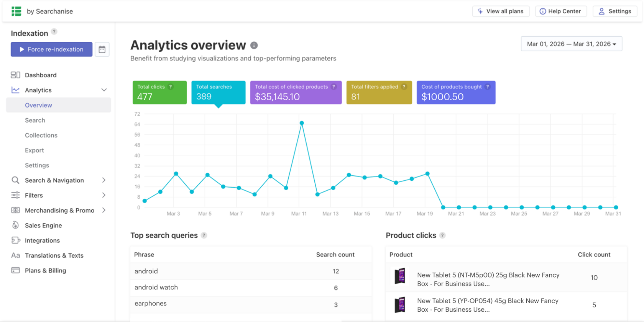The image size is (644, 322).
Task: Open the analytics Settings submenu item
Action: pyautogui.click(x=37, y=165)
